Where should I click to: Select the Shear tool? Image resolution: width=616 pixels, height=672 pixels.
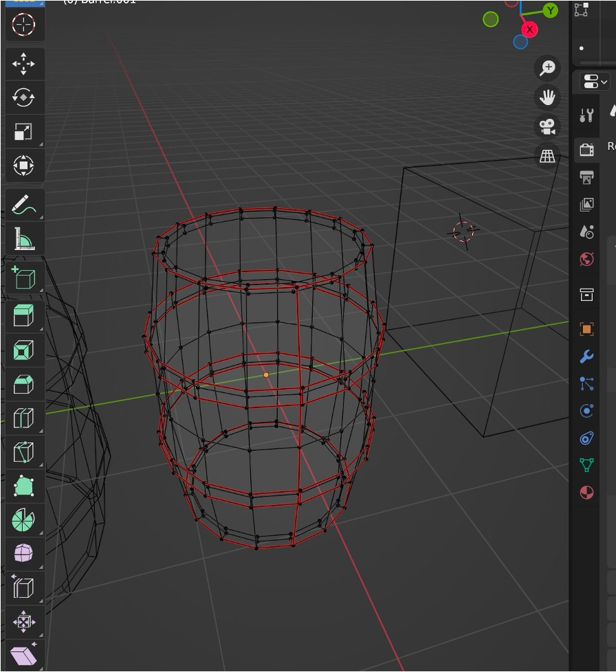25,653
